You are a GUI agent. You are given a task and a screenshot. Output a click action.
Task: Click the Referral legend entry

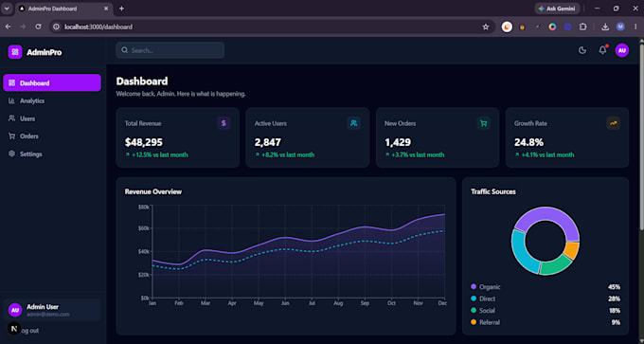tap(546, 322)
